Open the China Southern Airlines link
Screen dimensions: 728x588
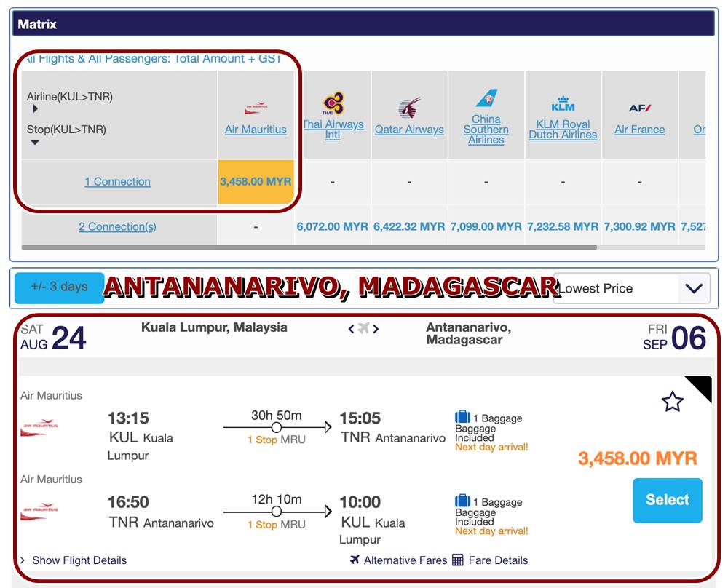point(486,130)
